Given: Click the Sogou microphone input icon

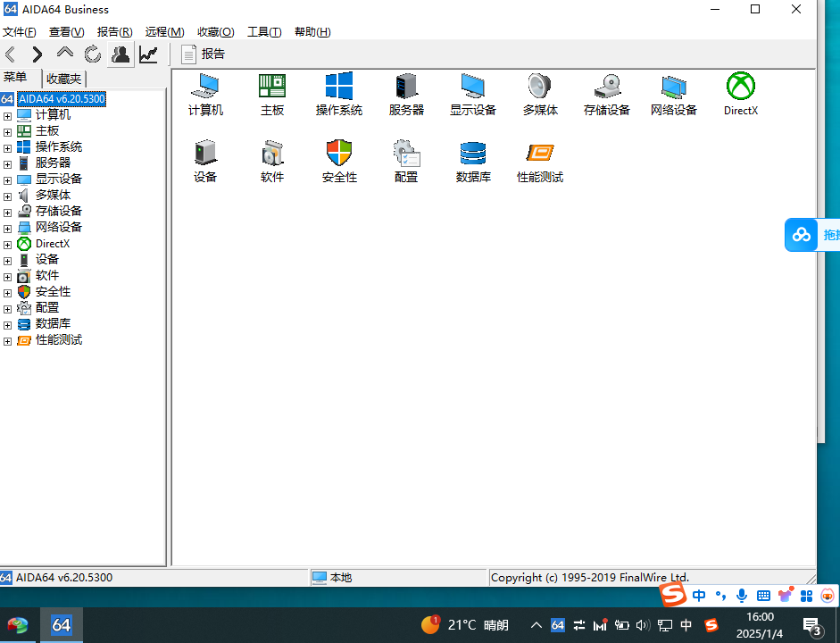Looking at the screenshot, I should [x=742, y=596].
